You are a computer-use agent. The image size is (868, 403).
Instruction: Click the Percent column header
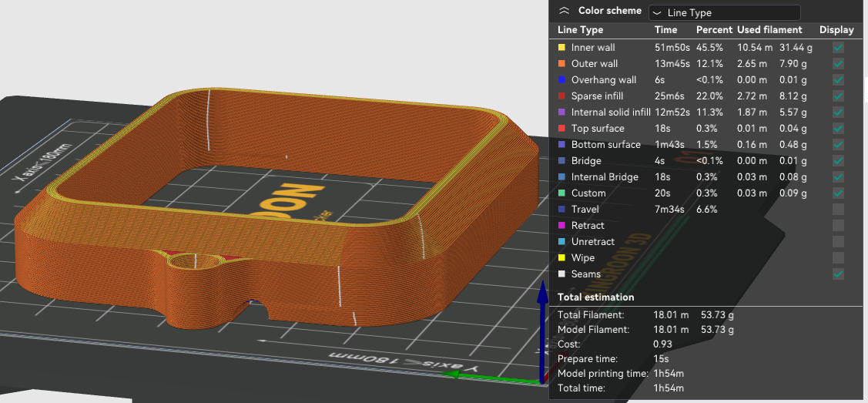tap(714, 30)
